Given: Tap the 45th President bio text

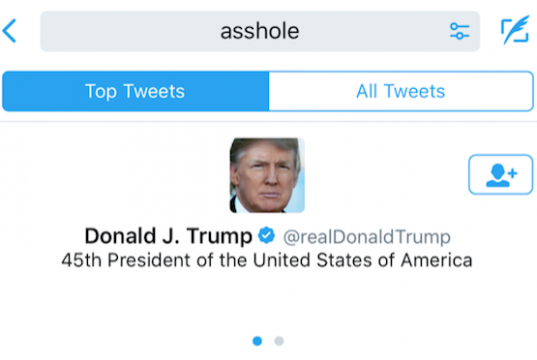Looking at the screenshot, I should tap(267, 260).
